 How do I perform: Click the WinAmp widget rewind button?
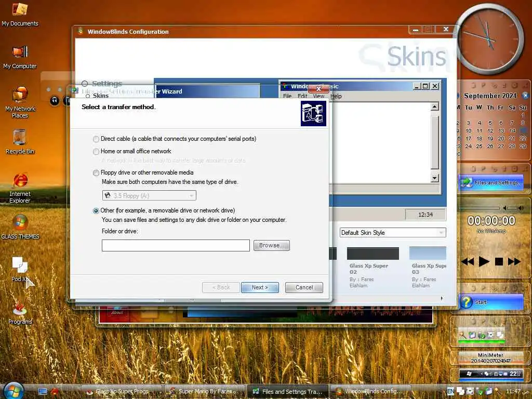tap(468, 261)
